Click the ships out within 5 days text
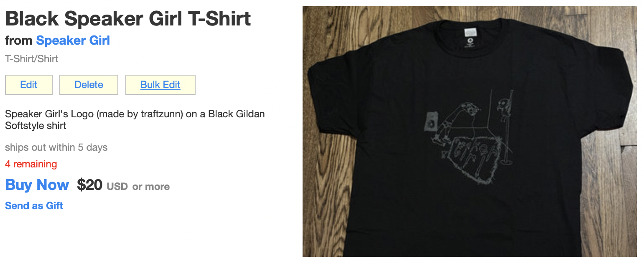The height and width of the screenshot is (263, 644). 56,147
